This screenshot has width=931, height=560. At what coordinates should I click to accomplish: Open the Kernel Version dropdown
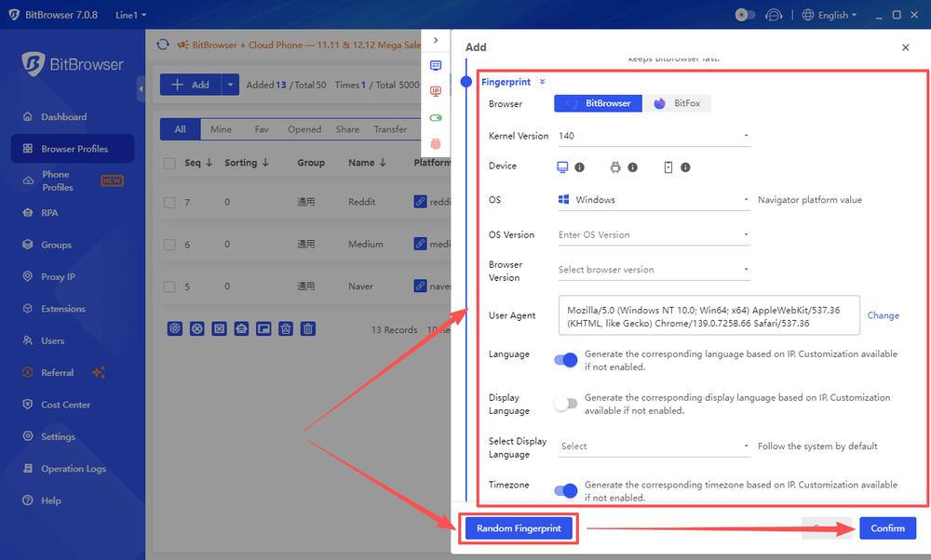[654, 136]
